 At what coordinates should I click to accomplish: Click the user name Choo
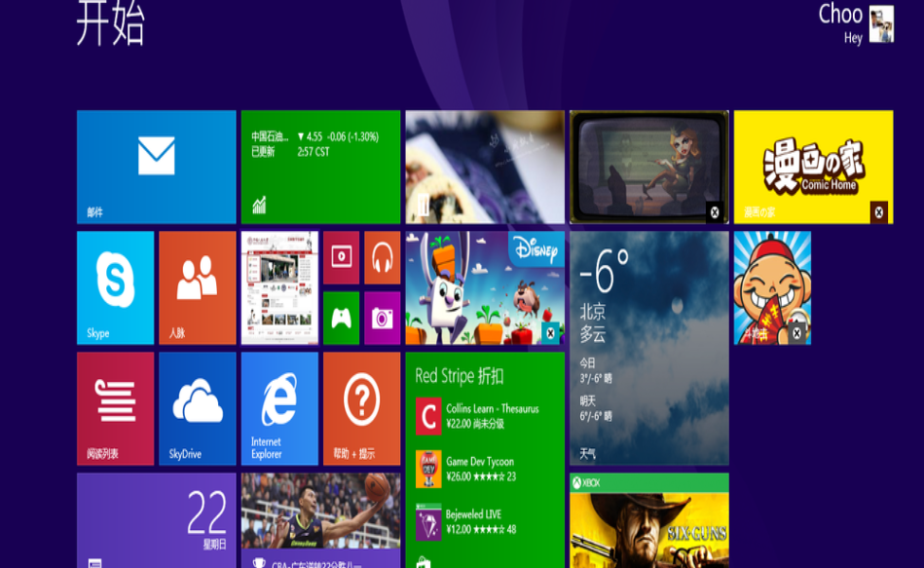point(840,15)
